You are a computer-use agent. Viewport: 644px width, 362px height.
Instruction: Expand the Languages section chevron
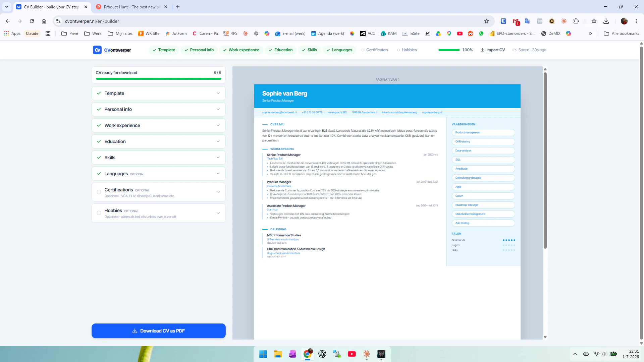[x=218, y=174]
